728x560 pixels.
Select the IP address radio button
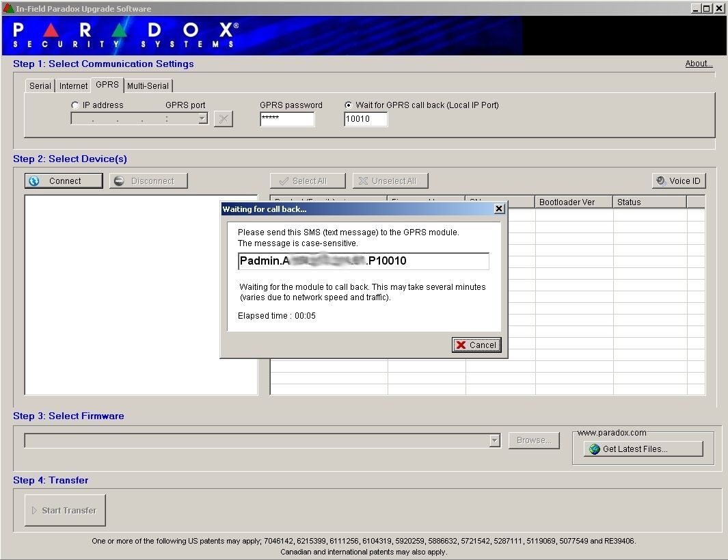point(75,105)
